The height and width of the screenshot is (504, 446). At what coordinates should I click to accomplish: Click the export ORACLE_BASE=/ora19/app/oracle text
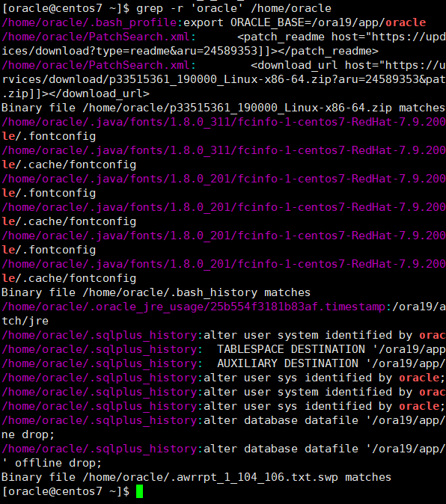click(305, 22)
